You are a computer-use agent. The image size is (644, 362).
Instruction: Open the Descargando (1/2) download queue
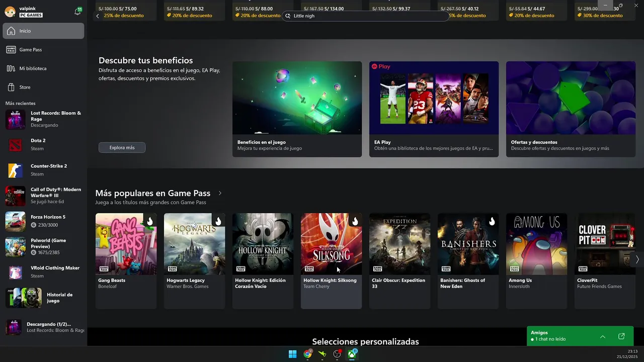pos(43,327)
